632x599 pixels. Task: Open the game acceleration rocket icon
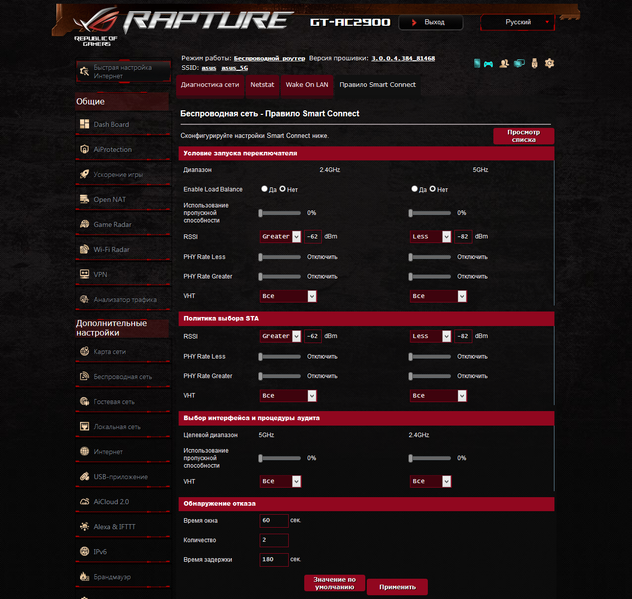click(84, 174)
